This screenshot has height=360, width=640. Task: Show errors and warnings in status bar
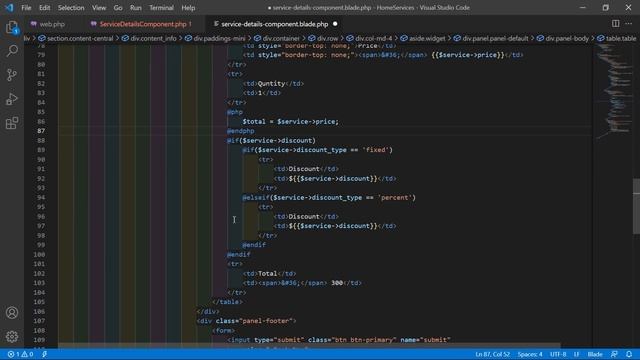click(x=20, y=354)
